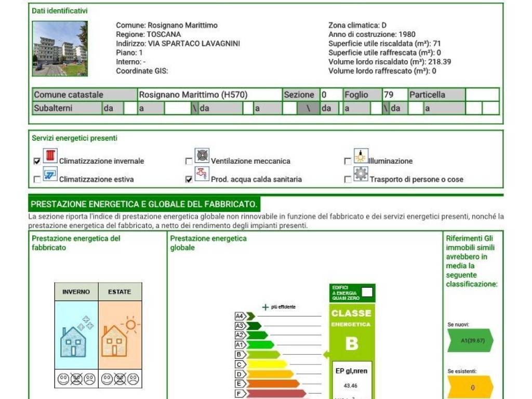
Task: Click the blue air conditioner icon for Climatizzazione estiva
Action: (x=50, y=175)
